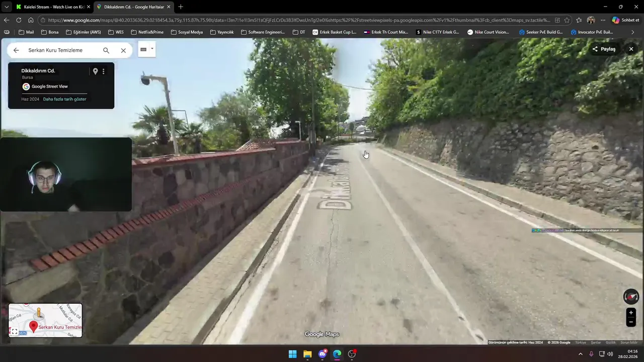Clear the Maps search box with X
Screen dimensions: 644x362
pyautogui.click(x=123, y=50)
